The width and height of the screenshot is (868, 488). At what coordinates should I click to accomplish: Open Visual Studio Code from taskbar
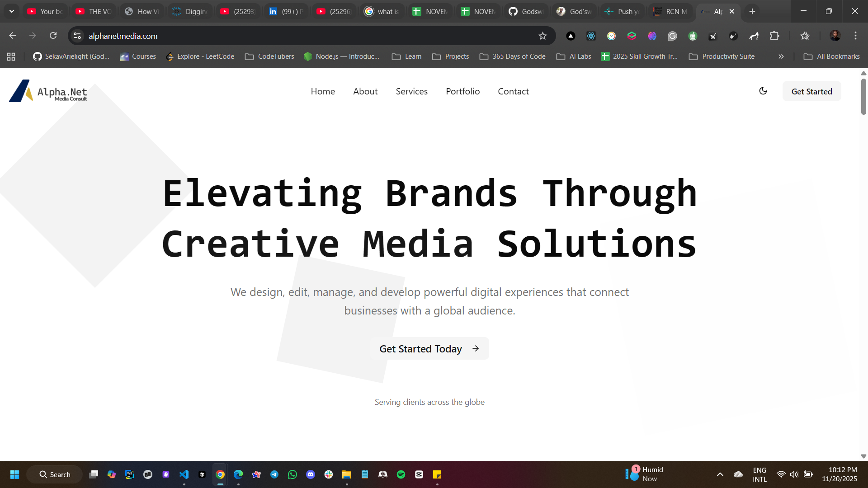coord(184,474)
